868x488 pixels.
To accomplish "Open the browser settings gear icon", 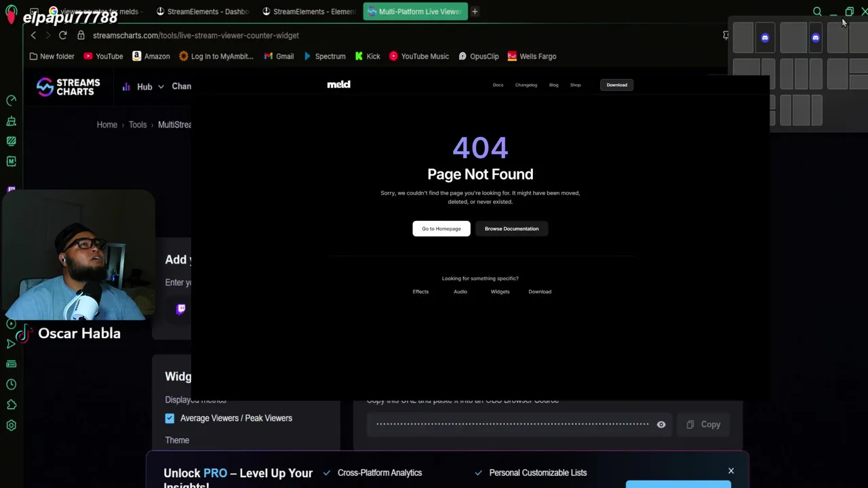I will pos(11,426).
